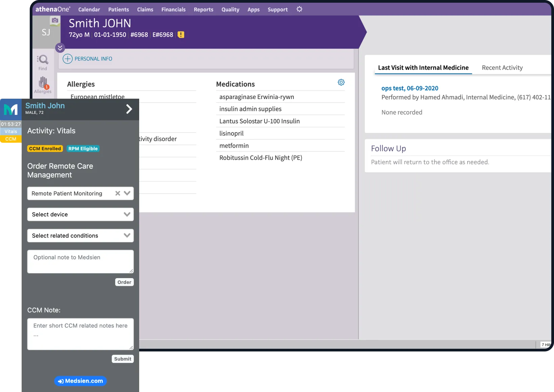
Task: Open the Financials menu
Action: (174, 9)
